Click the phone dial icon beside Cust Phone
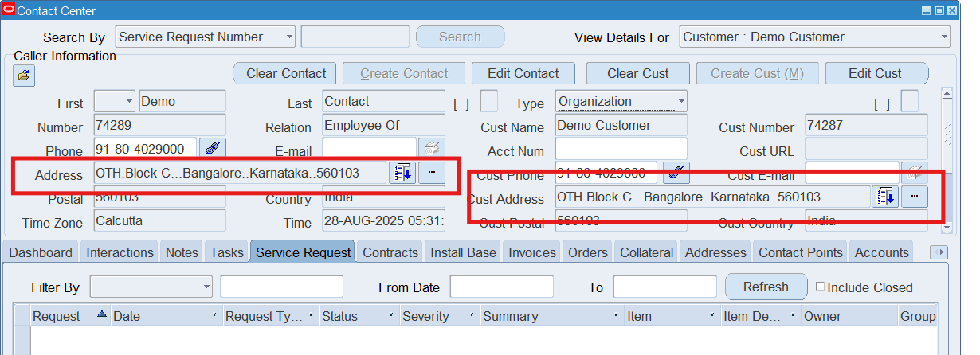The height and width of the screenshot is (355, 980). pyautogui.click(x=676, y=172)
